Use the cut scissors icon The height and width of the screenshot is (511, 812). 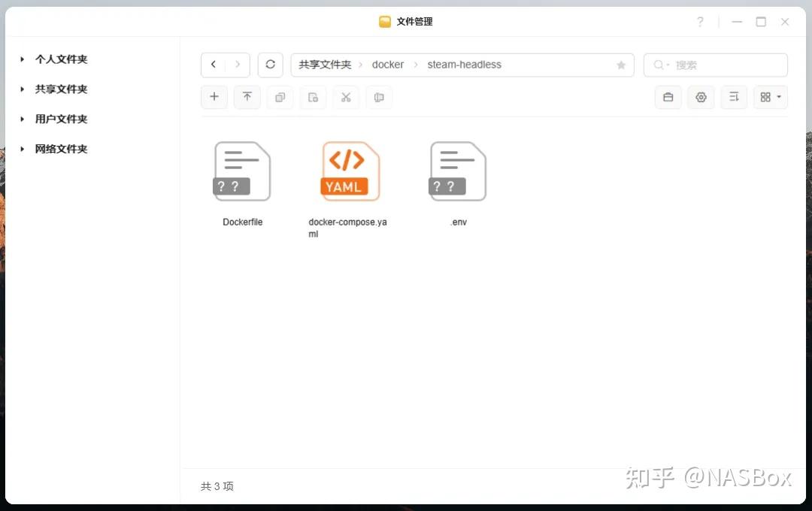click(346, 97)
